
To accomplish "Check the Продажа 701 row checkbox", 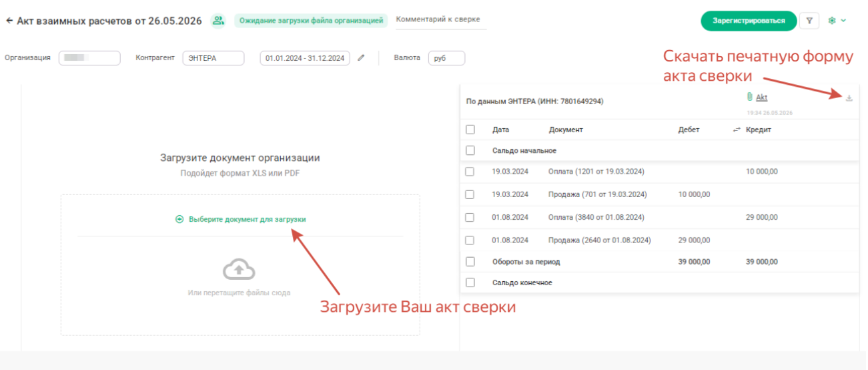I will click(470, 194).
